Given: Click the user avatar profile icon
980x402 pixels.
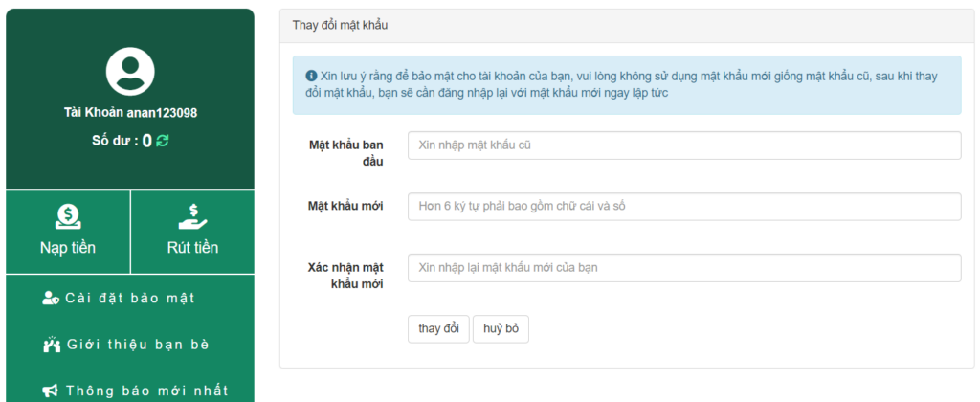Looking at the screenshot, I should [130, 71].
